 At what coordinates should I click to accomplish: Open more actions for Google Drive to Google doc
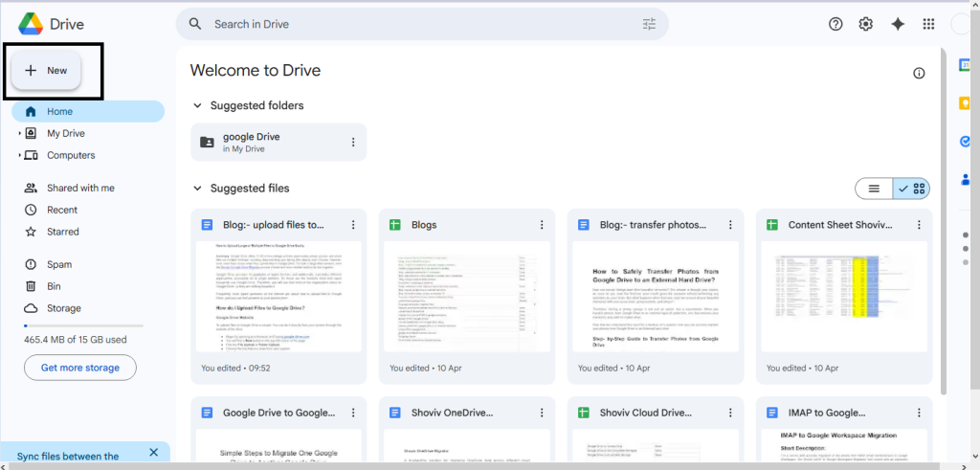click(353, 414)
